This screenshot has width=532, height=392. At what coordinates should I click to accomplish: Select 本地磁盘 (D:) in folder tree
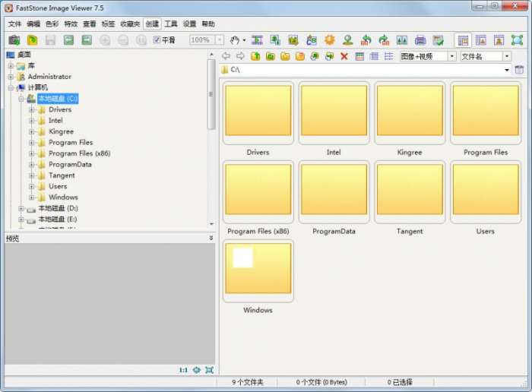pos(58,208)
